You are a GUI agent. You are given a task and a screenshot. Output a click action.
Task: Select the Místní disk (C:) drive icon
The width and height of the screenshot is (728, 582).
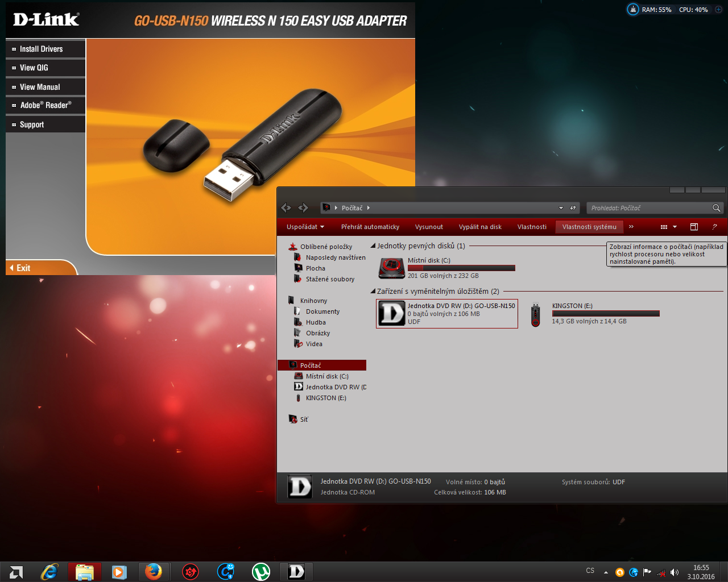tap(392, 268)
